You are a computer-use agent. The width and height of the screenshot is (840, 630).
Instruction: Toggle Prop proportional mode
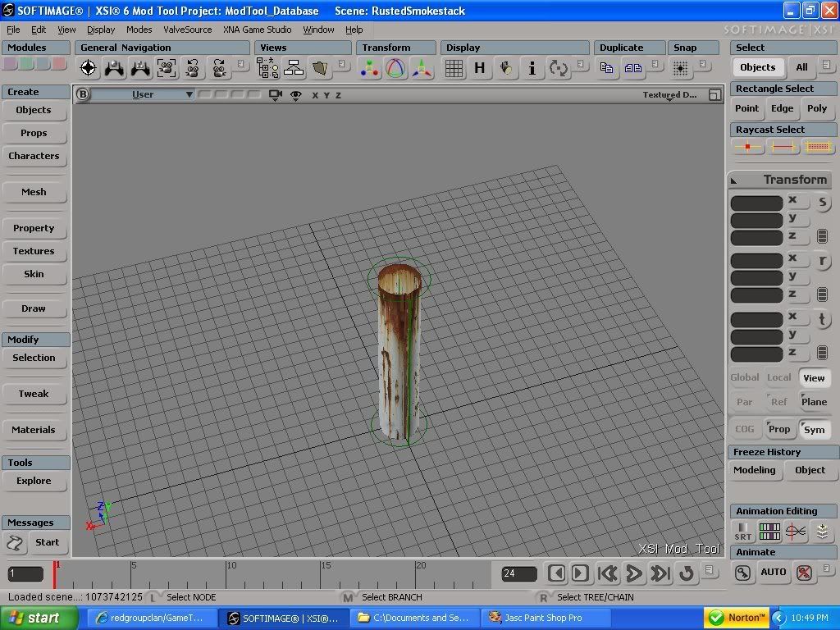coord(779,429)
